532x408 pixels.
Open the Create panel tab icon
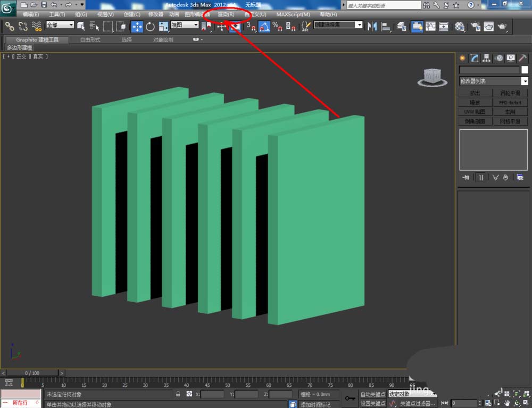click(462, 58)
